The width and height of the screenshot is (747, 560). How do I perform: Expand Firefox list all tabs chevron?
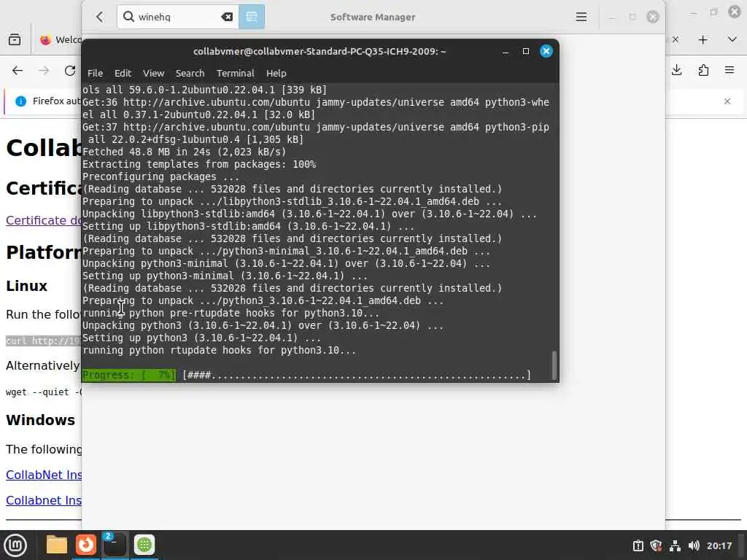[732, 39]
